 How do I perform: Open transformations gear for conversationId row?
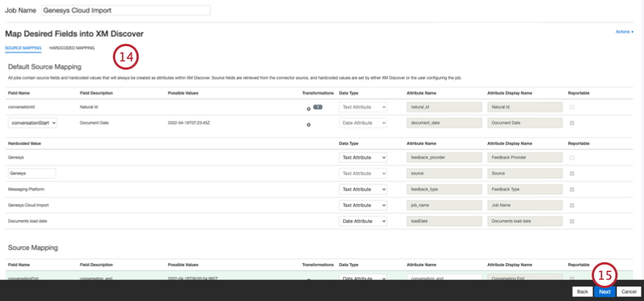(x=308, y=109)
